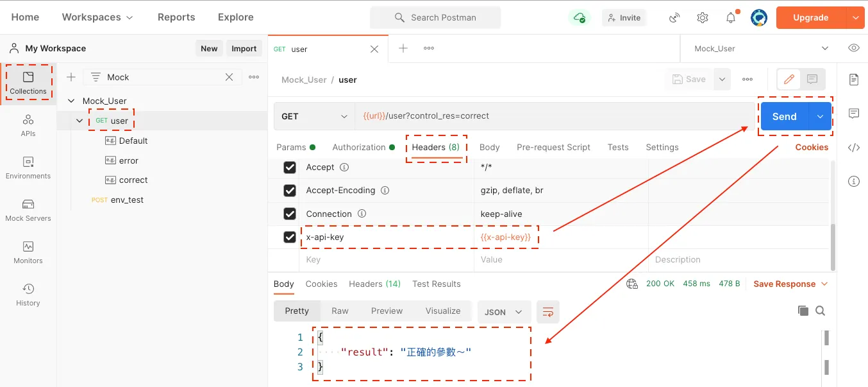Open the settings gear icon
This screenshot has height=387, width=868.
pyautogui.click(x=703, y=18)
